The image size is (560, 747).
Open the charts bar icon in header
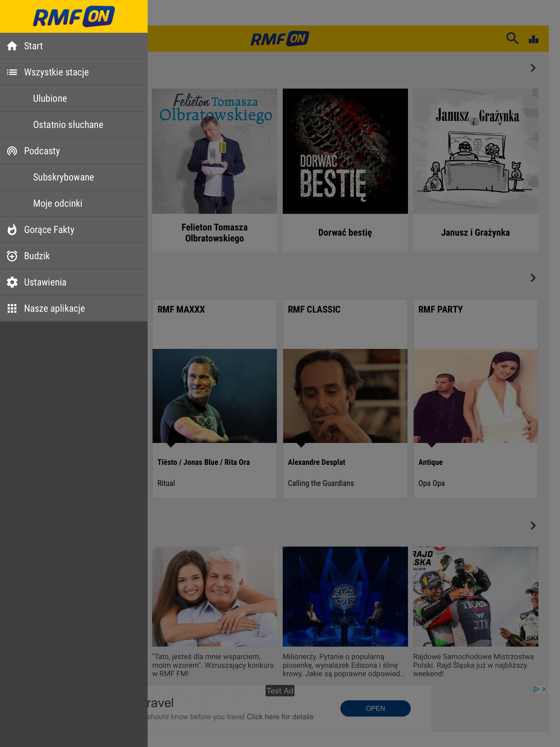click(x=534, y=39)
